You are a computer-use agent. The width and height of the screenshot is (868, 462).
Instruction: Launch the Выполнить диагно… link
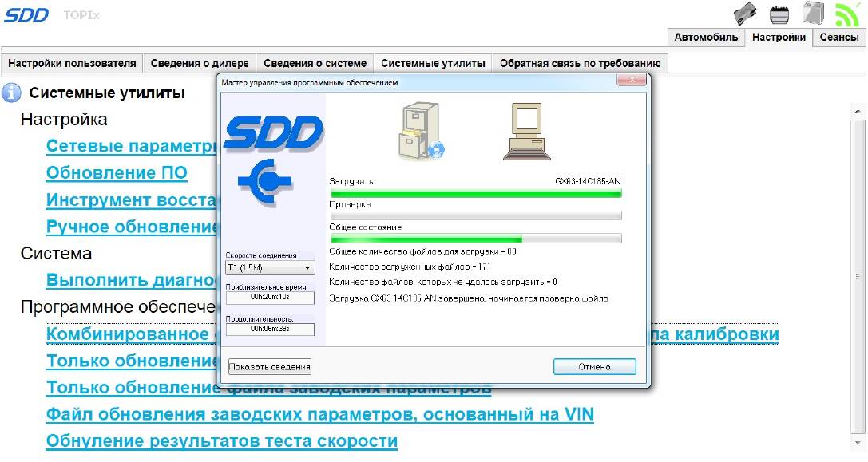(131, 280)
